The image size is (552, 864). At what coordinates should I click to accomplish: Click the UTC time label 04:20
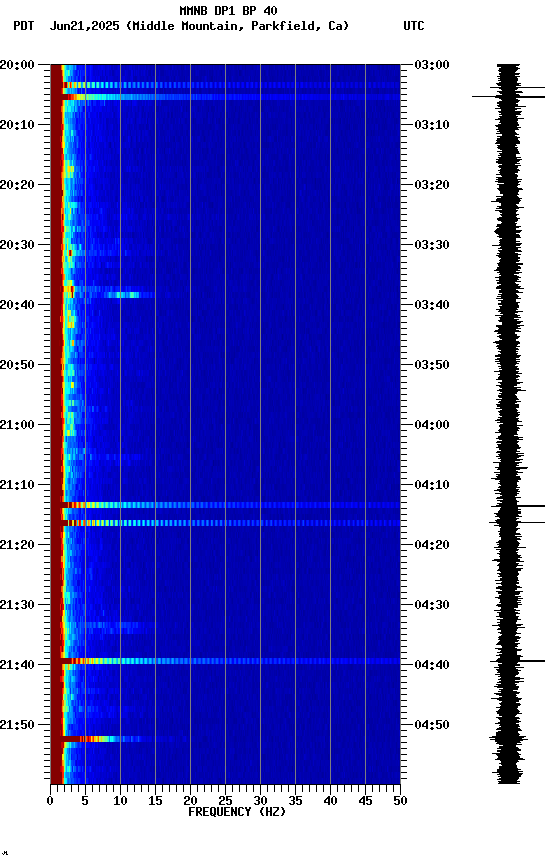coord(432,545)
